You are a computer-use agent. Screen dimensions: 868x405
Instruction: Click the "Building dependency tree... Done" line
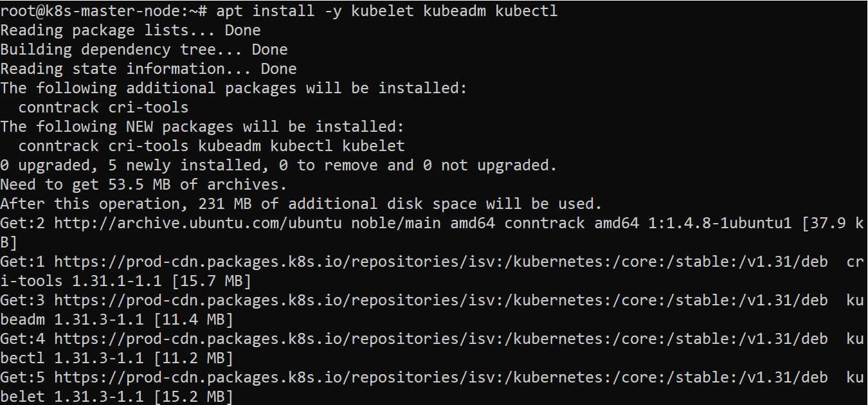[x=144, y=50]
